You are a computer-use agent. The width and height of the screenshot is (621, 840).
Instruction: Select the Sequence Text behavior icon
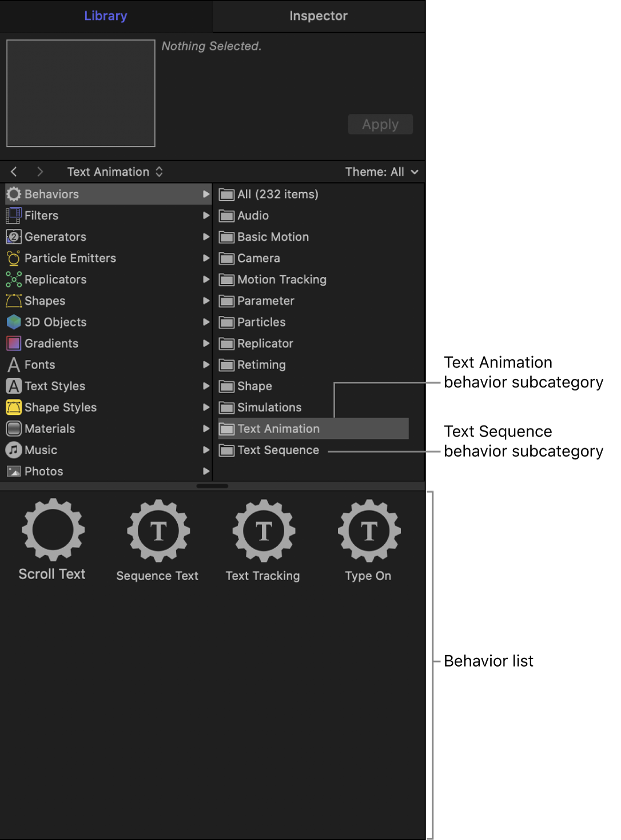pyautogui.click(x=158, y=530)
